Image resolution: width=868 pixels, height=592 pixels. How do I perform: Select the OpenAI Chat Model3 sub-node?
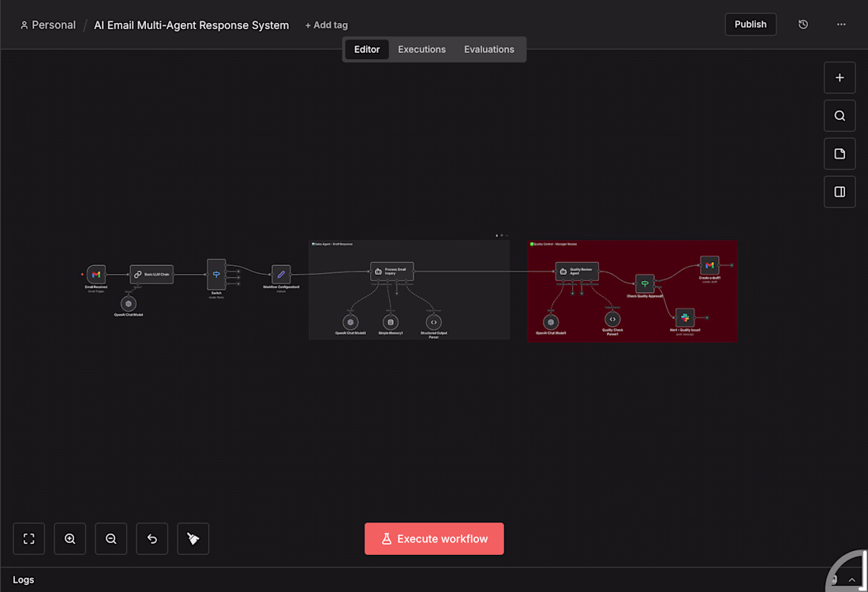pos(350,322)
